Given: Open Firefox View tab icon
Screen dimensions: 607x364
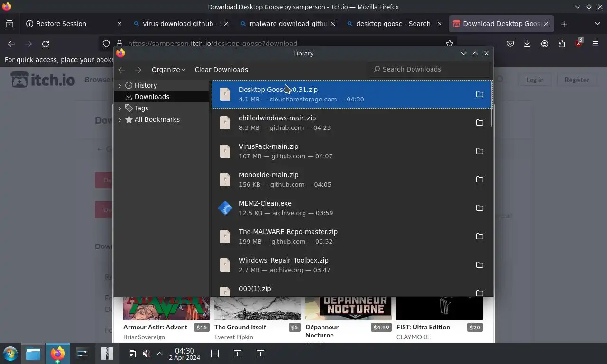Looking at the screenshot, I should 9,24.
